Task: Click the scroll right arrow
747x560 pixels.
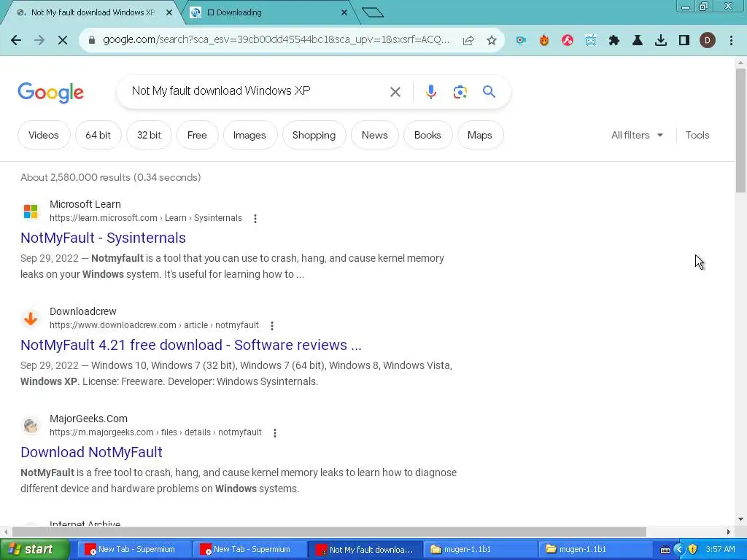Action: coord(729,532)
